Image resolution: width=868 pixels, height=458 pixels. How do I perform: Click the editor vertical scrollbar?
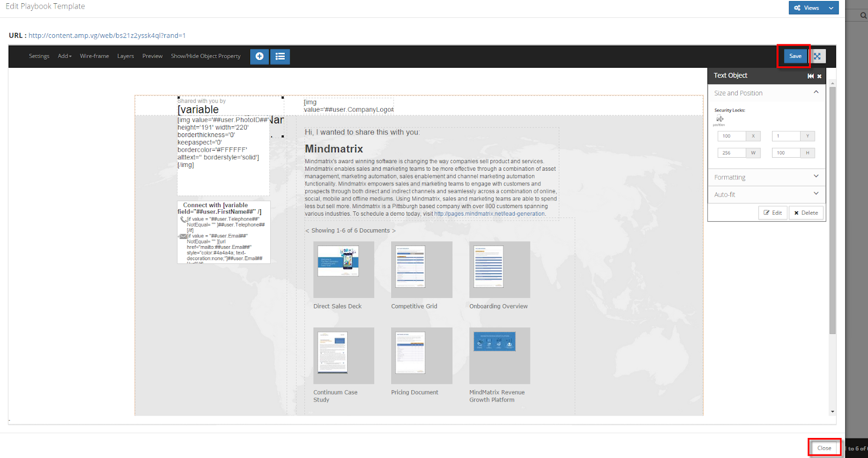(x=832, y=210)
